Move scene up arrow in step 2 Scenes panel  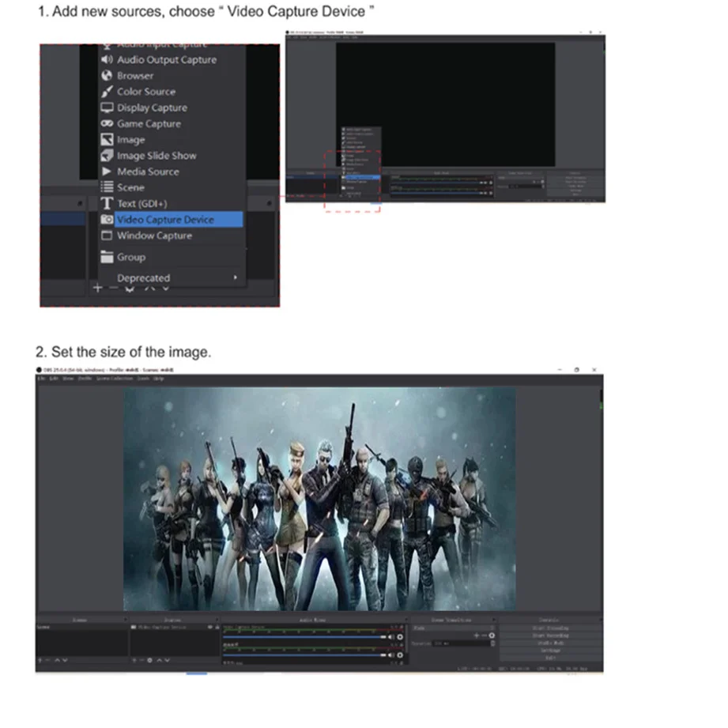pos(57,660)
